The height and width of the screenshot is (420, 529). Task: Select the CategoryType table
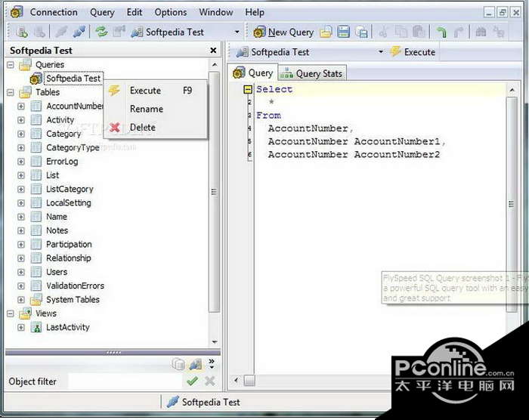coord(73,148)
